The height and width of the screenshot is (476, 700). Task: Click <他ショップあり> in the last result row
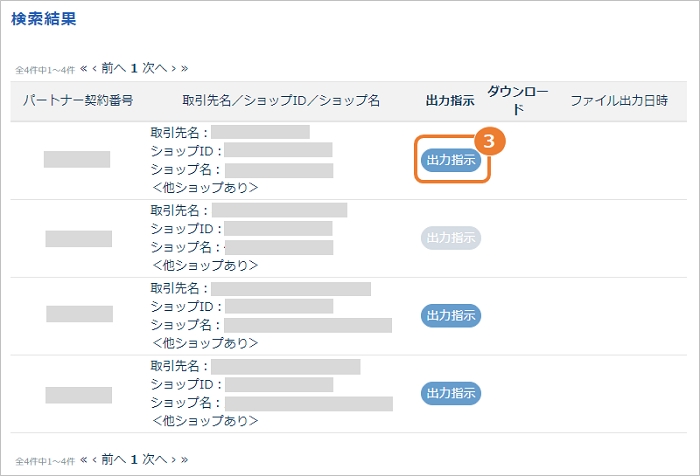tap(205, 421)
